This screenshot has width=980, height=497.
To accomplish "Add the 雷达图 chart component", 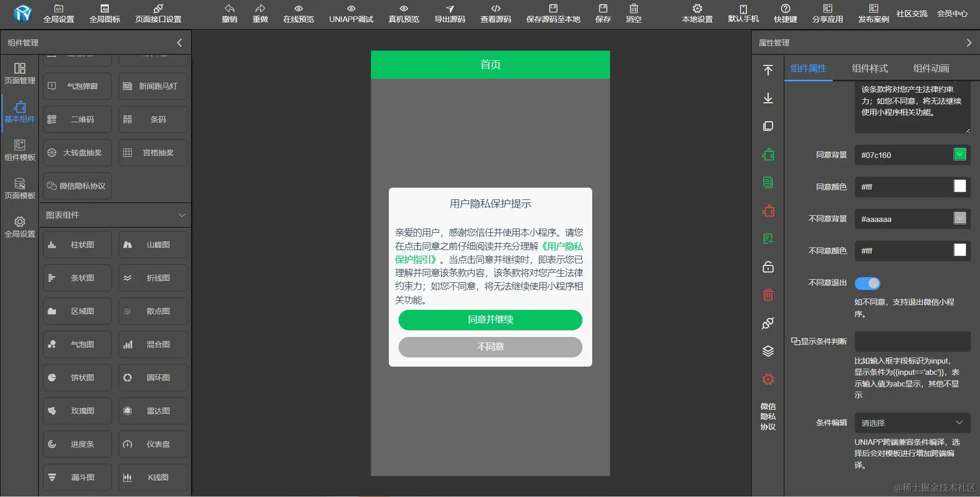I will [x=153, y=411].
